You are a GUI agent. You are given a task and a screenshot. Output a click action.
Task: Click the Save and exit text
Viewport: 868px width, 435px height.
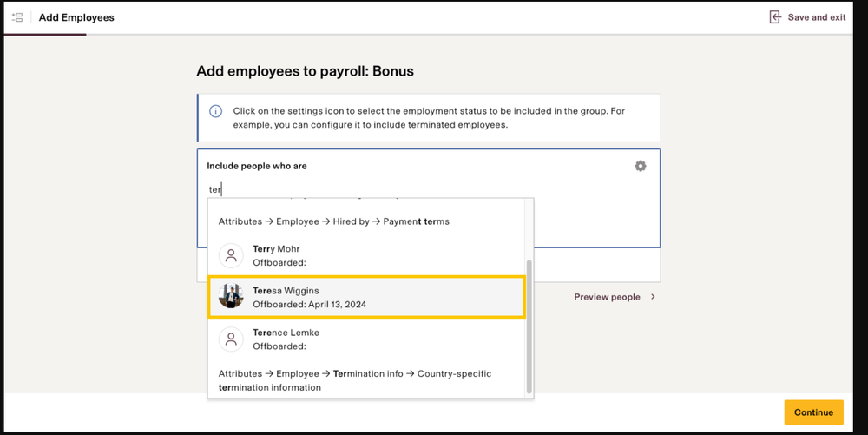click(x=816, y=17)
